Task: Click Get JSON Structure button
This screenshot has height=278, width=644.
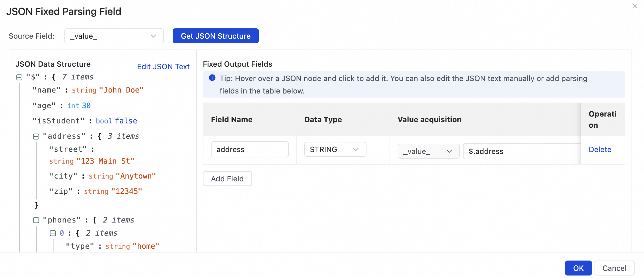Action: pos(216,36)
